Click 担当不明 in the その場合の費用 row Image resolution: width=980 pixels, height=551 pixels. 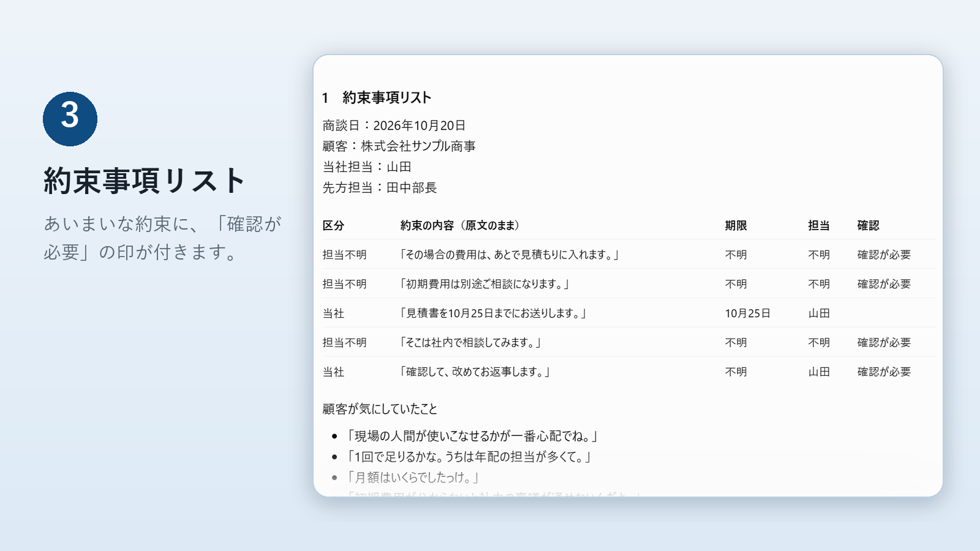345,255
